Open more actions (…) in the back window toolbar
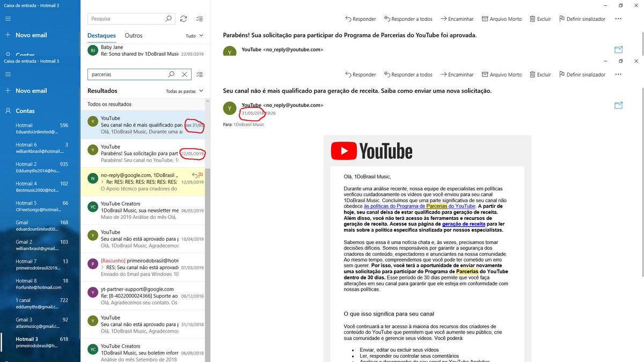This screenshot has height=362, width=644. pos(618,19)
